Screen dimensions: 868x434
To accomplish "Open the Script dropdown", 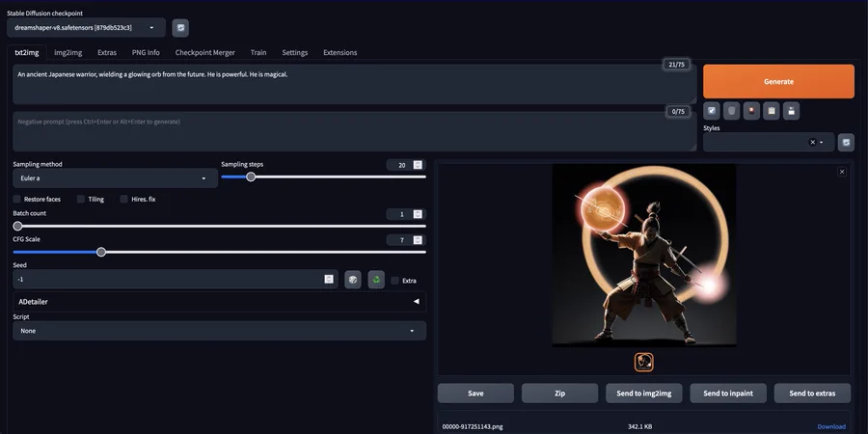I will 219,331.
